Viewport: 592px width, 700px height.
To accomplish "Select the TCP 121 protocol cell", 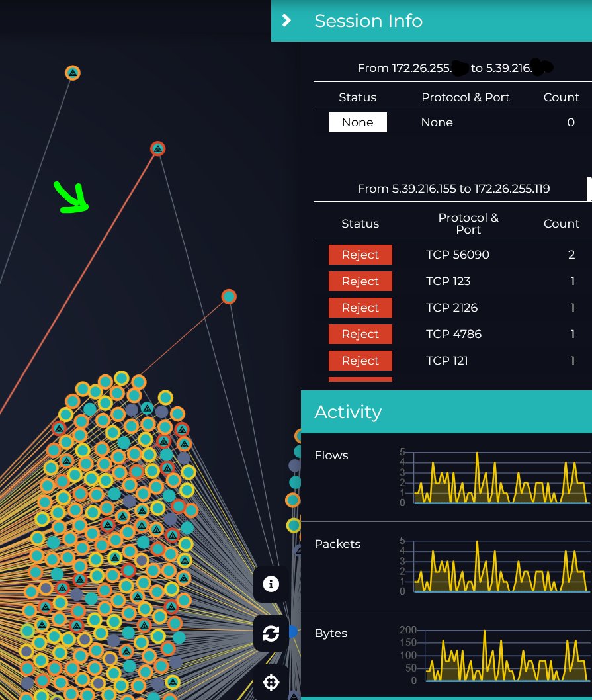I will click(446, 361).
